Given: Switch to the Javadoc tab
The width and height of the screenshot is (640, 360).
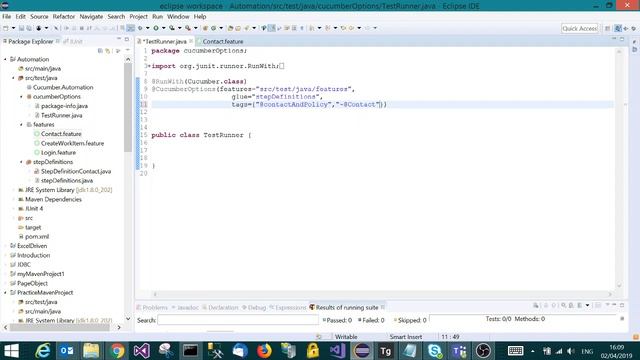Looking at the screenshot, I should (185, 307).
